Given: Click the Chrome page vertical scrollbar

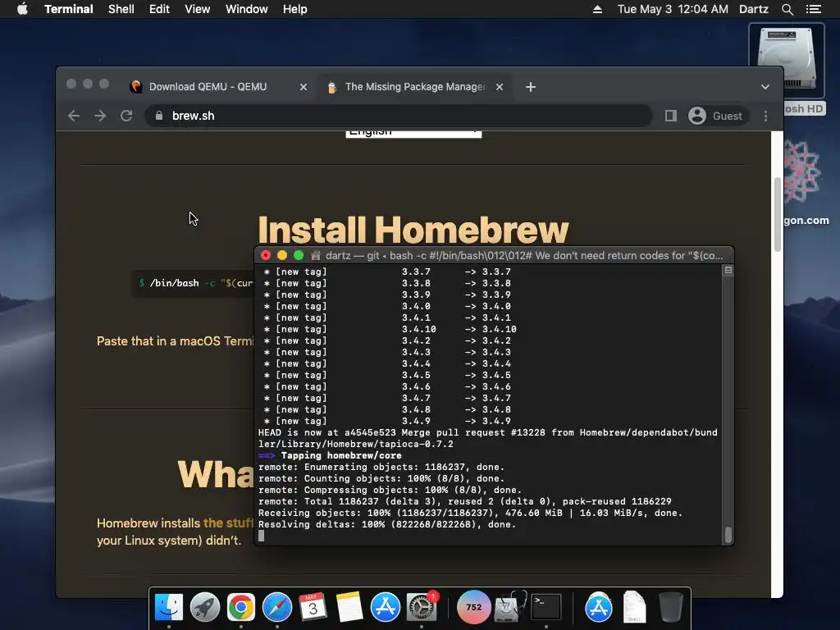Looking at the screenshot, I should pos(778,214).
